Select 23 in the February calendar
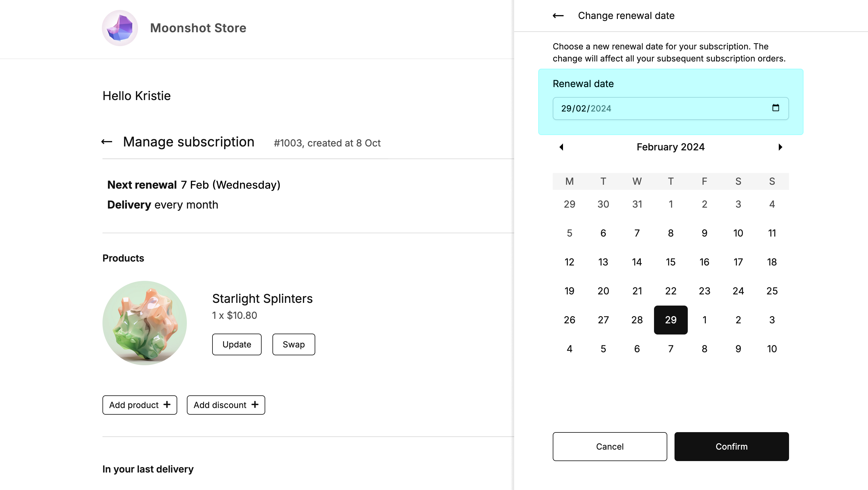The width and height of the screenshot is (868, 490). click(x=704, y=291)
